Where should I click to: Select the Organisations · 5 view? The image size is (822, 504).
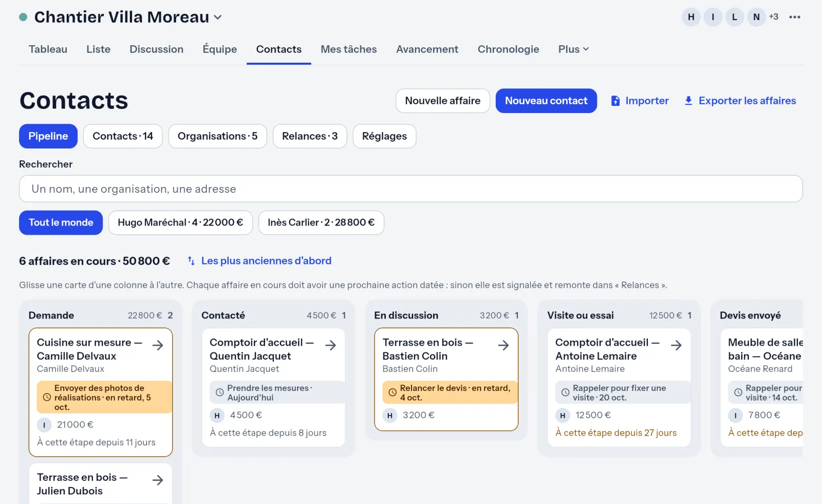click(217, 136)
